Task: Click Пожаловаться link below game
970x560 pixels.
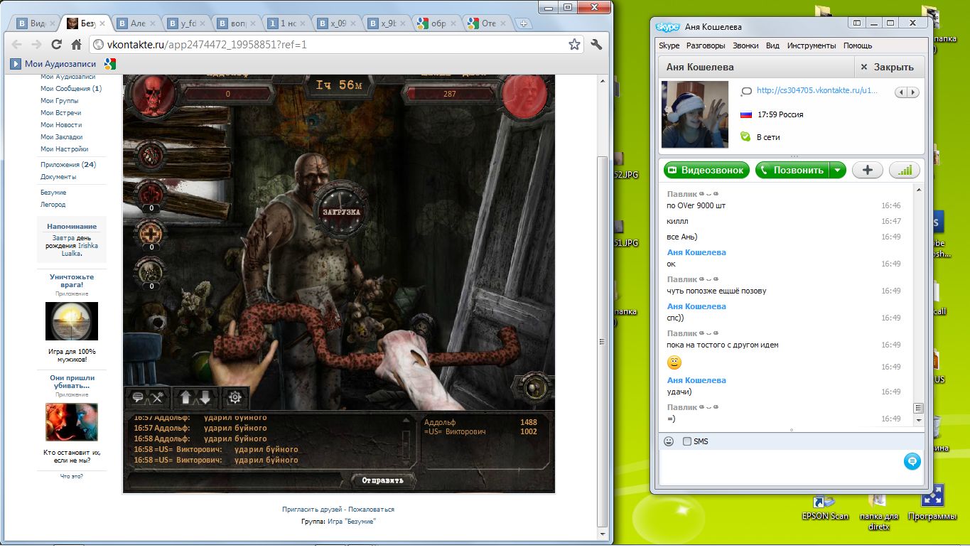Action: [371, 510]
